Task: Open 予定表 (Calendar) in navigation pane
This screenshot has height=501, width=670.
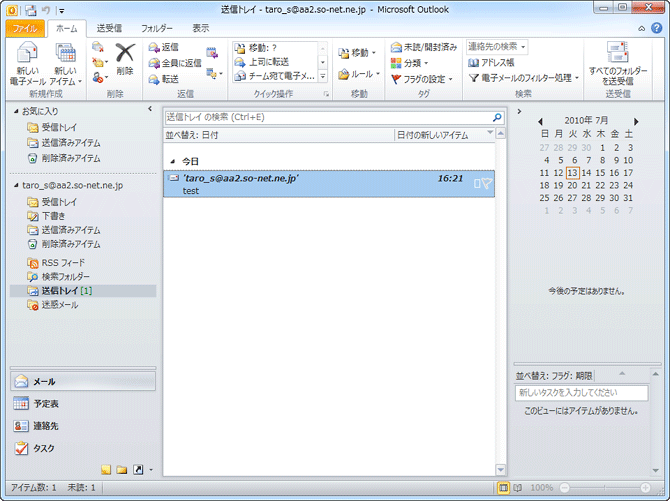Action: [x=45, y=403]
